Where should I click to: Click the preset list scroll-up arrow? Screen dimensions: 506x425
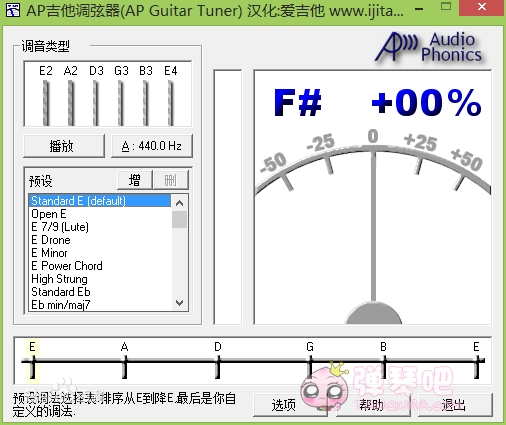click(x=179, y=203)
